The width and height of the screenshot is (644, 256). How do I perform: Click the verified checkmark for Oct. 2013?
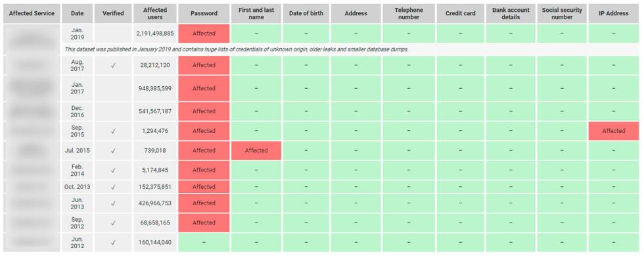tap(113, 187)
